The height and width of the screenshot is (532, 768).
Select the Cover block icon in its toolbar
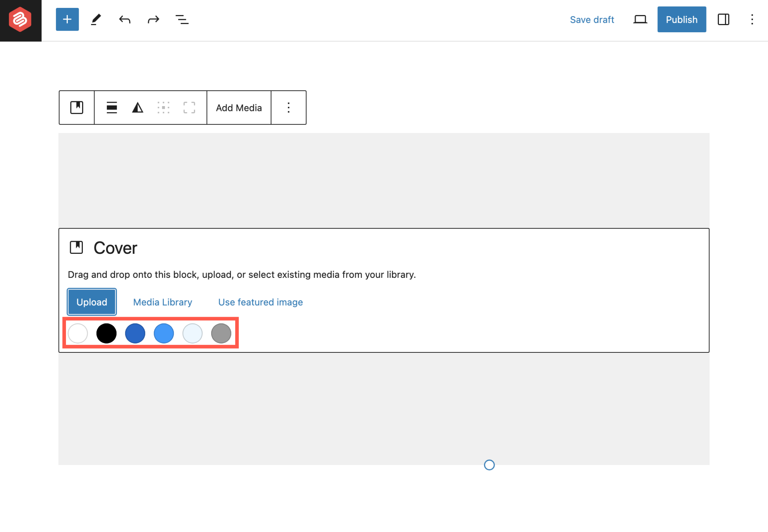click(76, 108)
